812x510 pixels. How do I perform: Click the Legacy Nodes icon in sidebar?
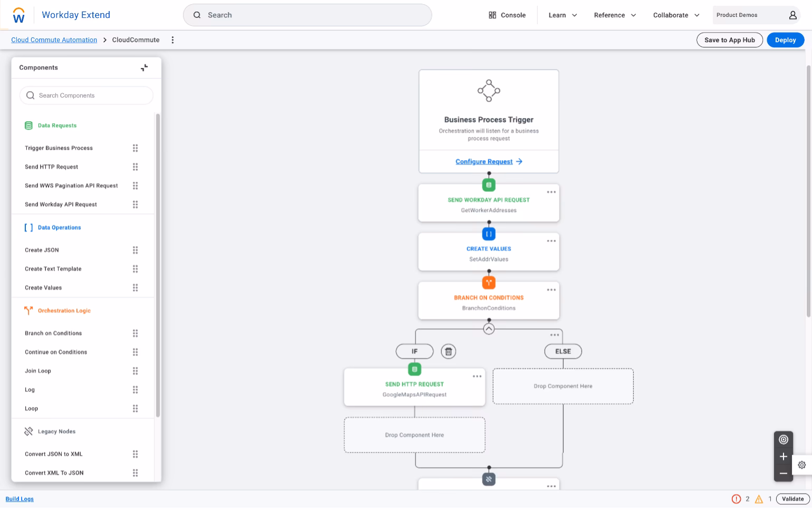tap(28, 431)
